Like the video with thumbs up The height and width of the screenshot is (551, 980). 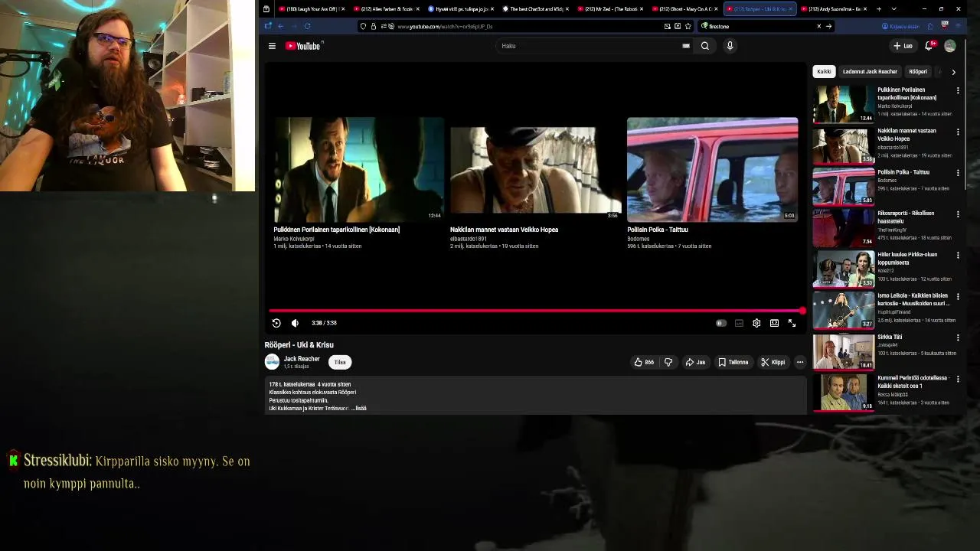coord(644,362)
